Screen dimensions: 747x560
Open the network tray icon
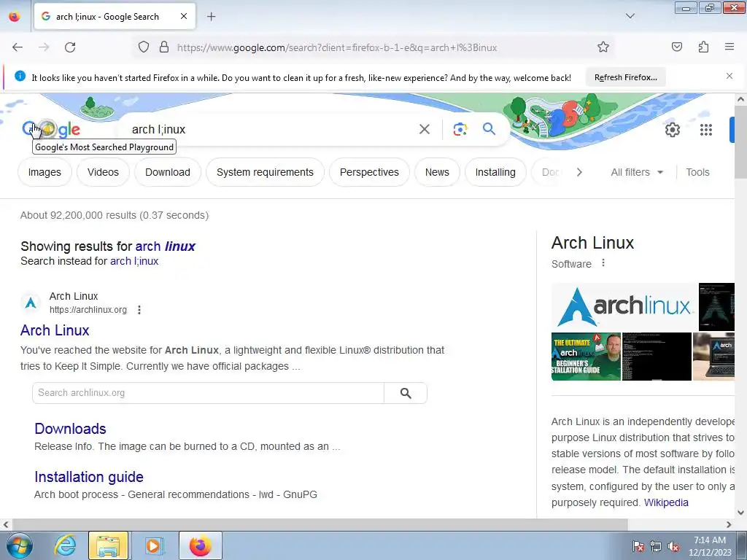(656, 547)
